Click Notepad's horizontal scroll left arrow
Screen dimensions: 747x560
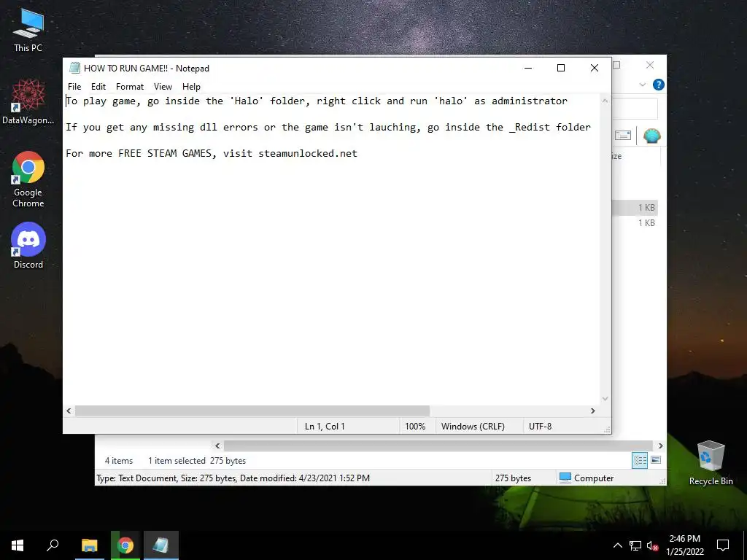(69, 411)
